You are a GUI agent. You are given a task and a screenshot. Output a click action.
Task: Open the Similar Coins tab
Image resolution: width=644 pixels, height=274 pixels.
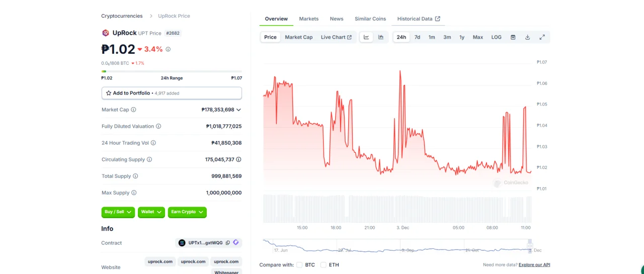370,19
